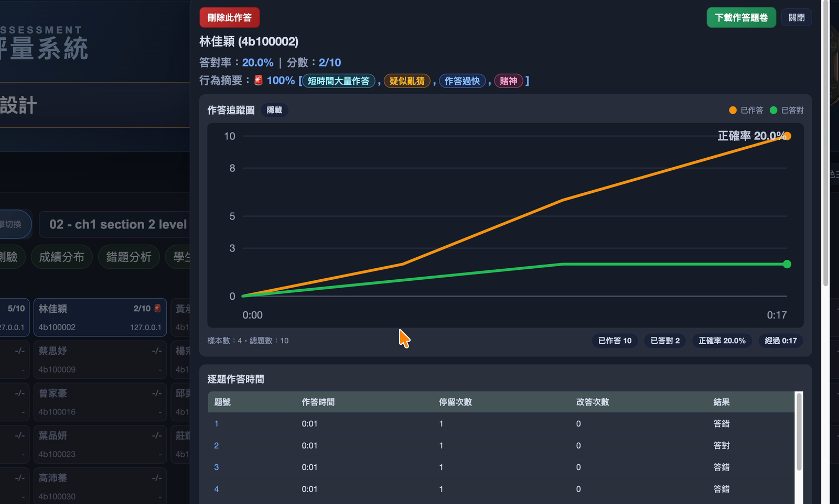839x504 pixels.
Task: Click the table's vertical scrollbar
Action: pos(799,432)
